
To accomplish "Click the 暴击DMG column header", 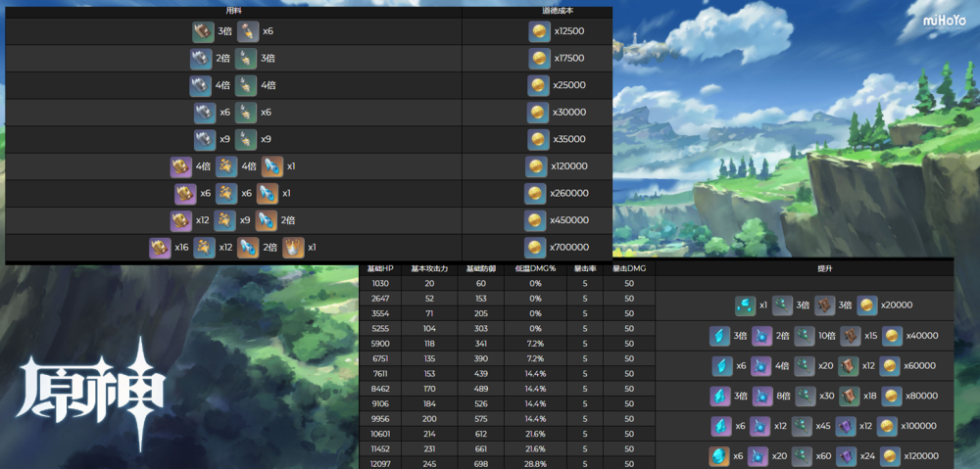I will click(629, 268).
